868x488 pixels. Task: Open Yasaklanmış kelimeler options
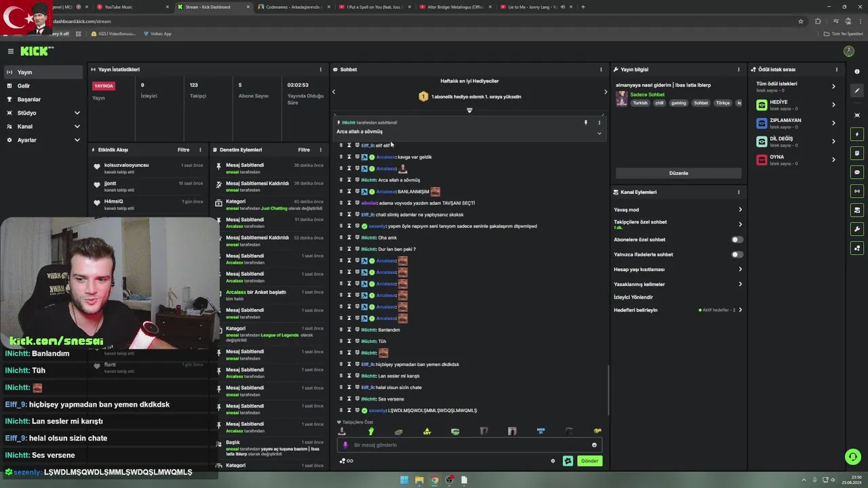677,284
